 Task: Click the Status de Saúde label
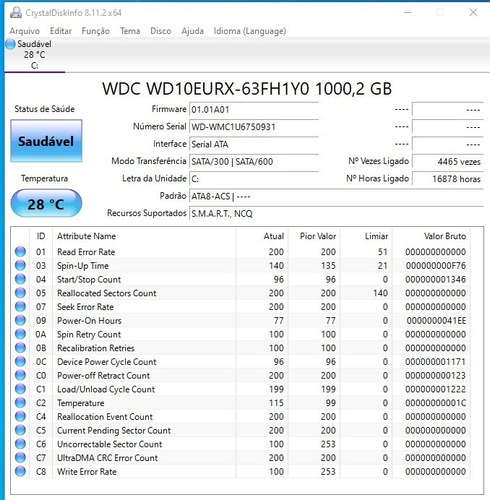[44, 109]
